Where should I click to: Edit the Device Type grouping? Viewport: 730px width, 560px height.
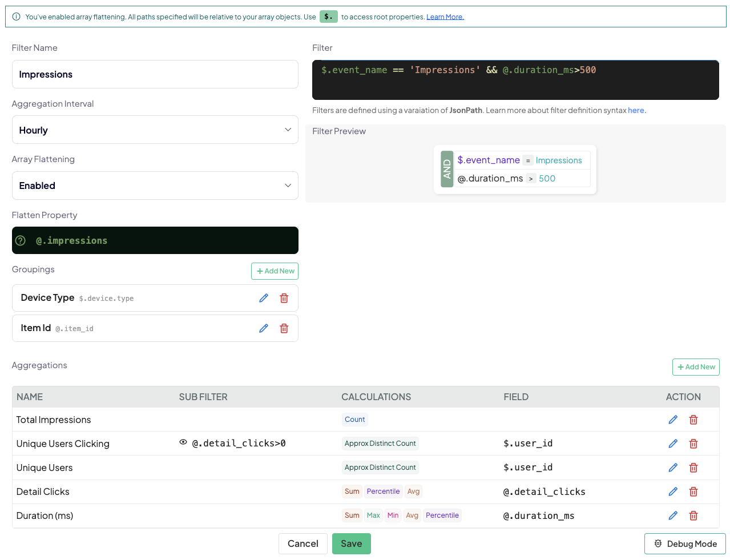click(263, 297)
